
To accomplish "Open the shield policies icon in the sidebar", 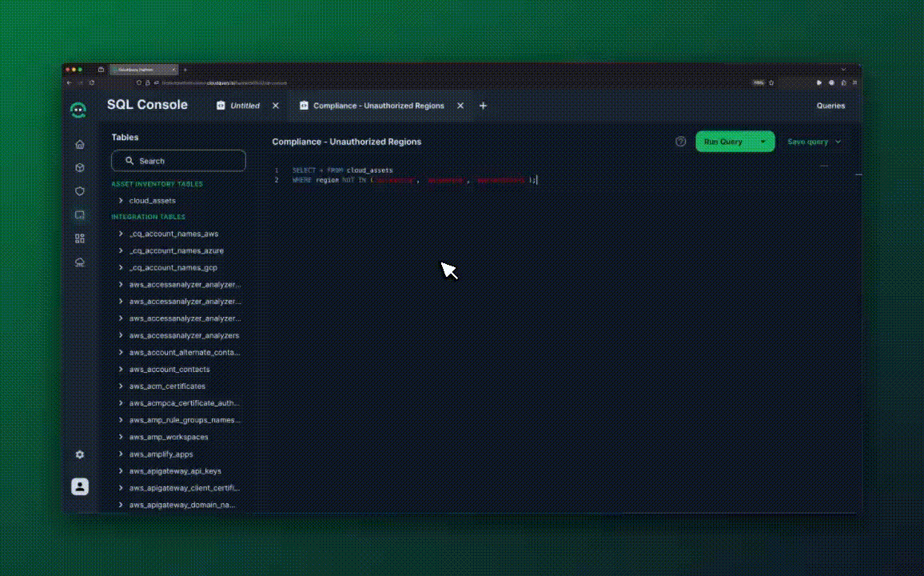I will pyautogui.click(x=80, y=192).
